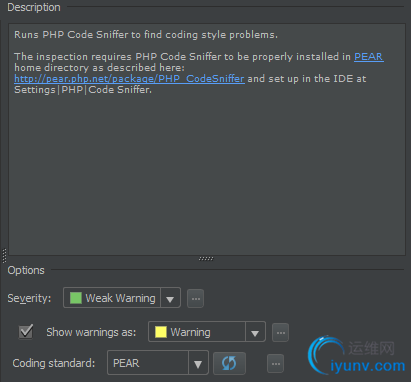Toggle the Show warnings as checkbox
Viewport: 411px width, 382px height.
26,332
